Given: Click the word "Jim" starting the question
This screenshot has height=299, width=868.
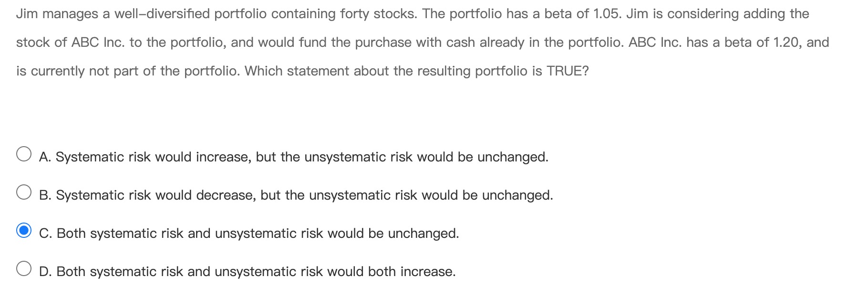Looking at the screenshot, I should (27, 14).
